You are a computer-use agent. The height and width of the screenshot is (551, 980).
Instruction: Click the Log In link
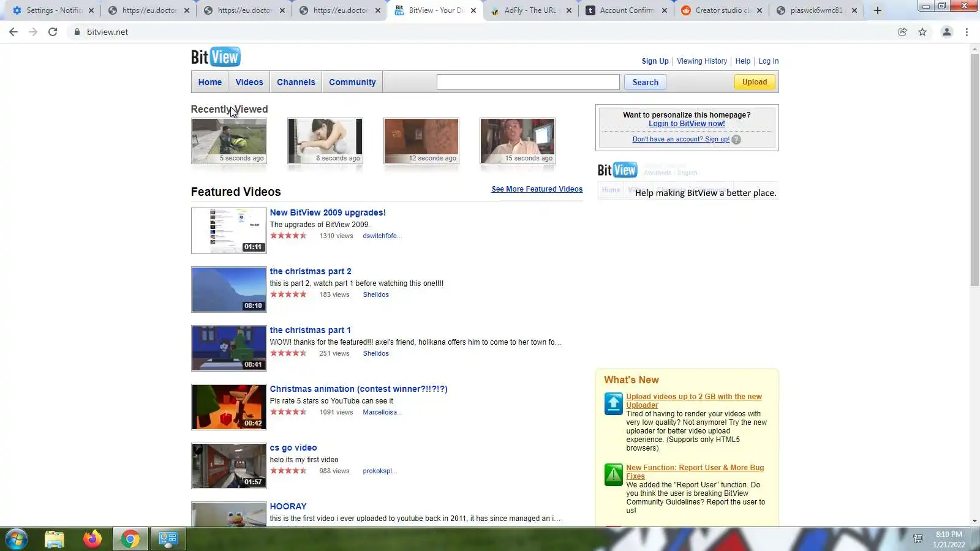(769, 61)
